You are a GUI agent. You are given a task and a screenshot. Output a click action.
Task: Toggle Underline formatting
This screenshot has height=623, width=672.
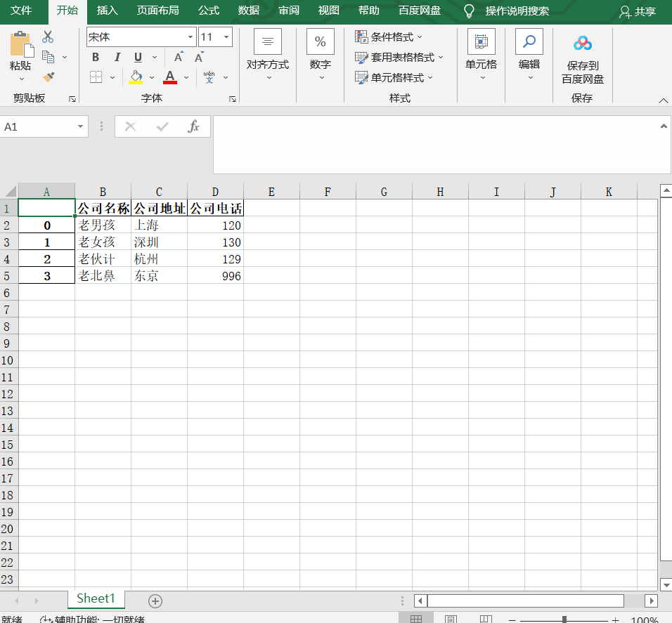138,57
